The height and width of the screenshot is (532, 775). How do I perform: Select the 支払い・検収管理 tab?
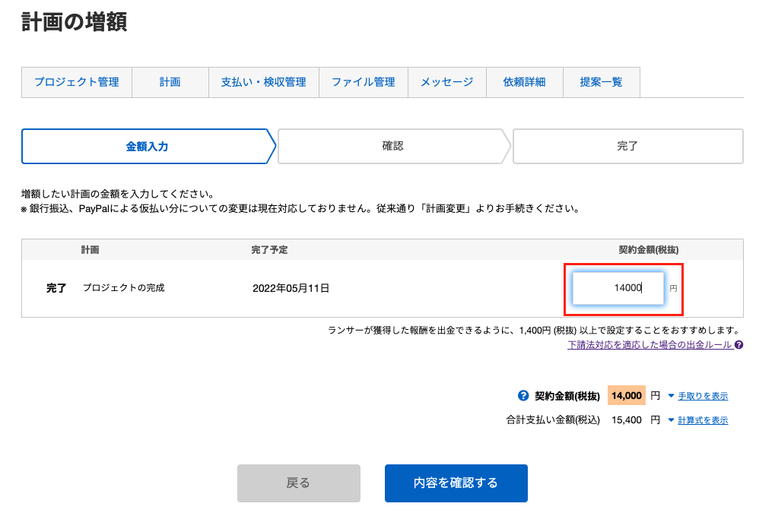click(264, 82)
